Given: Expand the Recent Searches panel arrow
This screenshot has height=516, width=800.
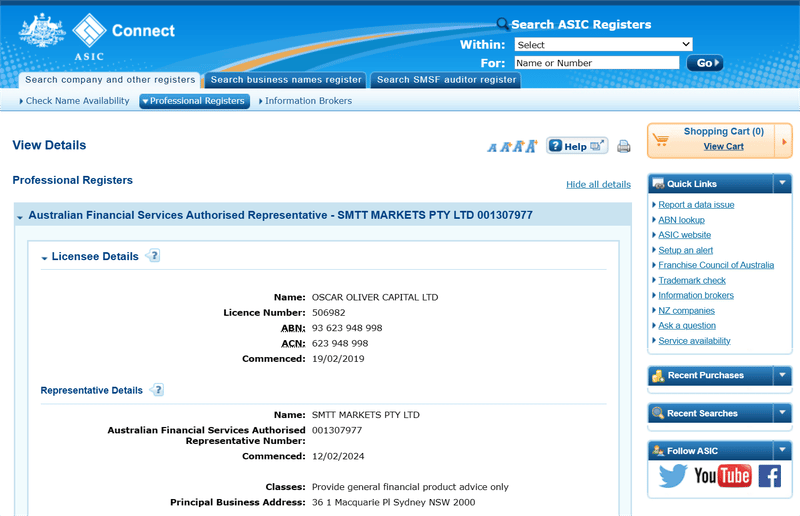Looking at the screenshot, I should [782, 413].
